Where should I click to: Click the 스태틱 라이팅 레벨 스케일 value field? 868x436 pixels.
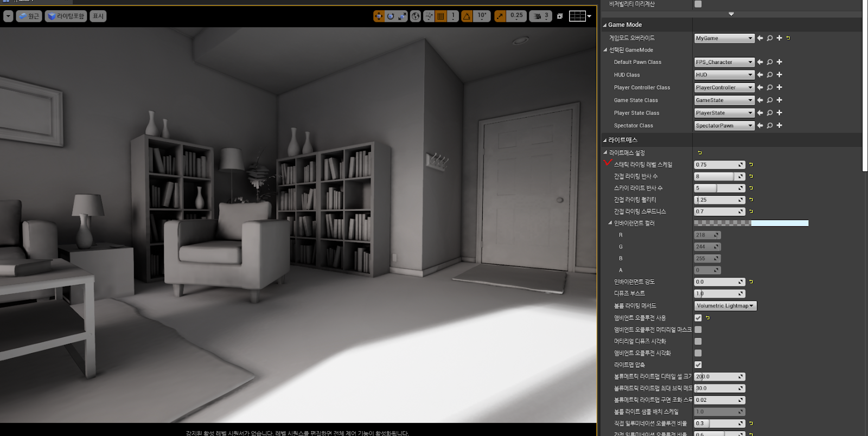720,164
